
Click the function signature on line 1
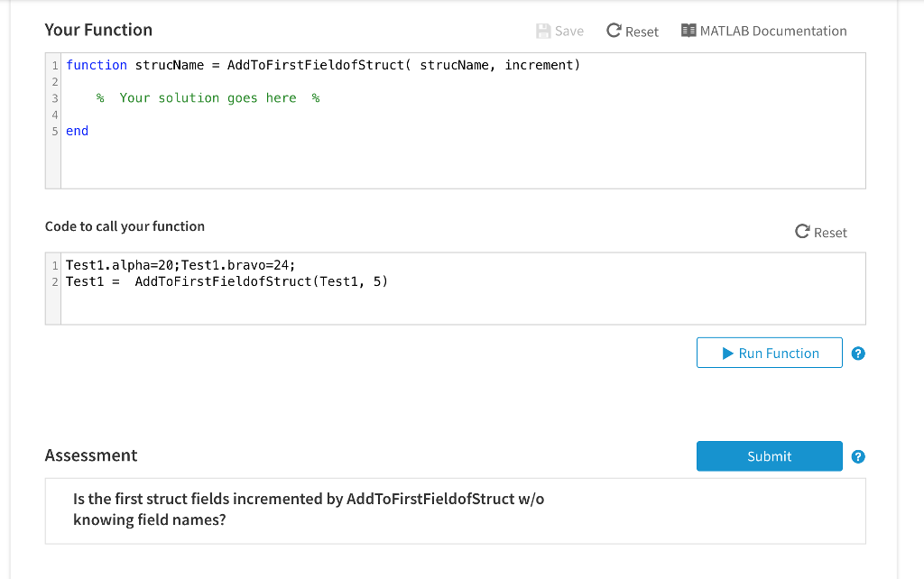323,65
